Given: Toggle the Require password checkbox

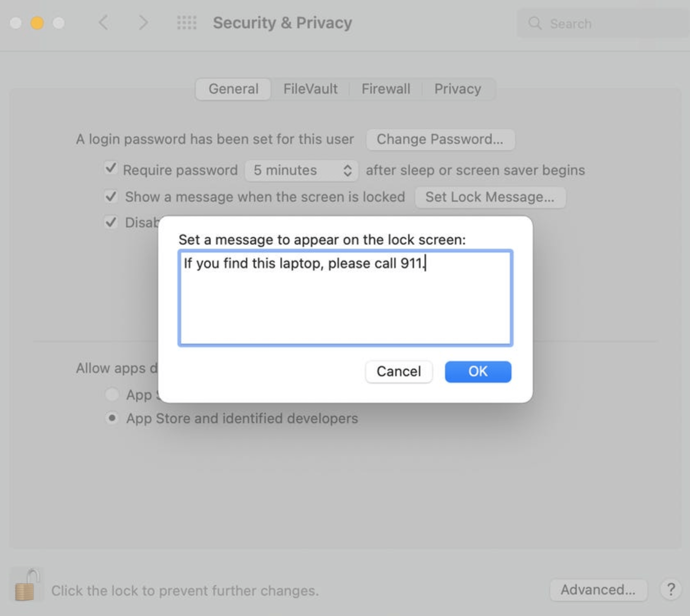Looking at the screenshot, I should [111, 169].
